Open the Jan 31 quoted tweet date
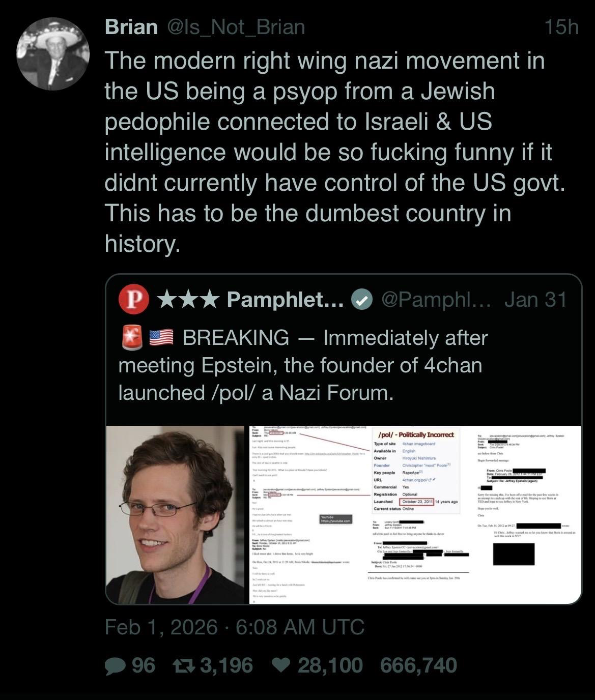This screenshot has width=595, height=700. click(x=535, y=300)
